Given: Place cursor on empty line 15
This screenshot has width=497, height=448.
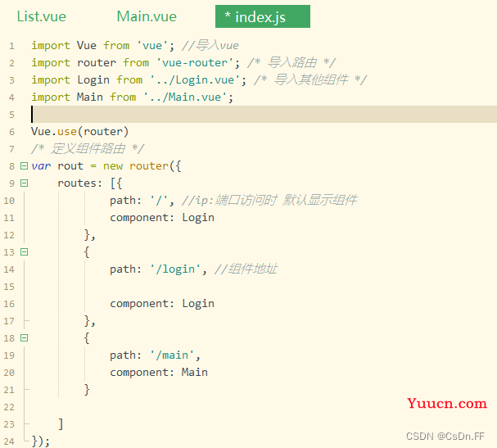Looking at the screenshot, I should [x=264, y=287].
